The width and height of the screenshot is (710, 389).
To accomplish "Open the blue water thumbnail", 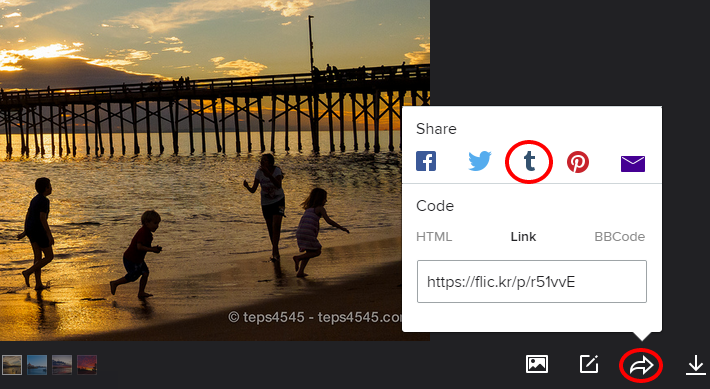I will pyautogui.click(x=37, y=365).
